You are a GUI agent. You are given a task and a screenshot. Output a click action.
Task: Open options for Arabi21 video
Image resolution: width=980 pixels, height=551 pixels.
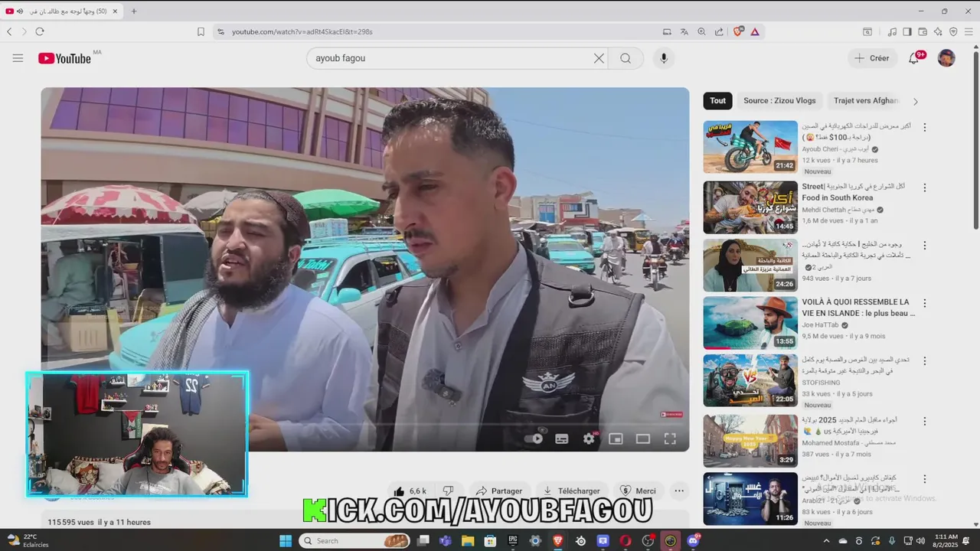[924, 479]
